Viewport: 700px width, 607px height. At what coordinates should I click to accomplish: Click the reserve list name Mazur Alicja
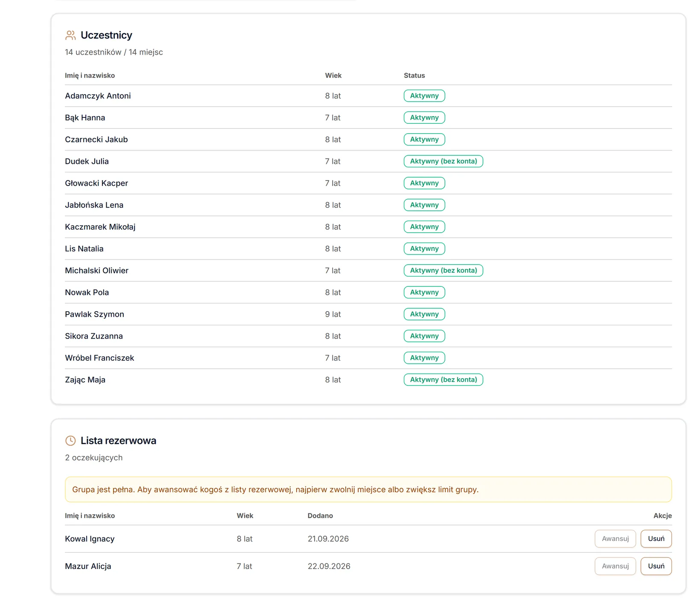click(88, 566)
